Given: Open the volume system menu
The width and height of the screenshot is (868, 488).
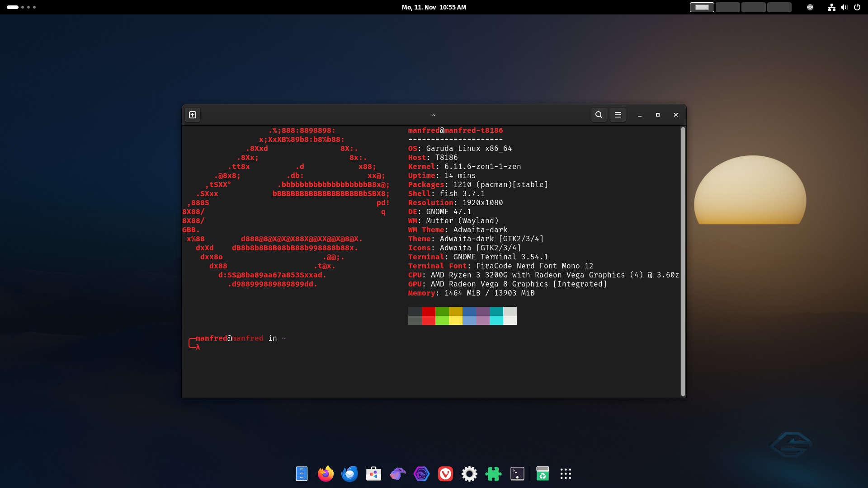Looking at the screenshot, I should click(x=844, y=7).
